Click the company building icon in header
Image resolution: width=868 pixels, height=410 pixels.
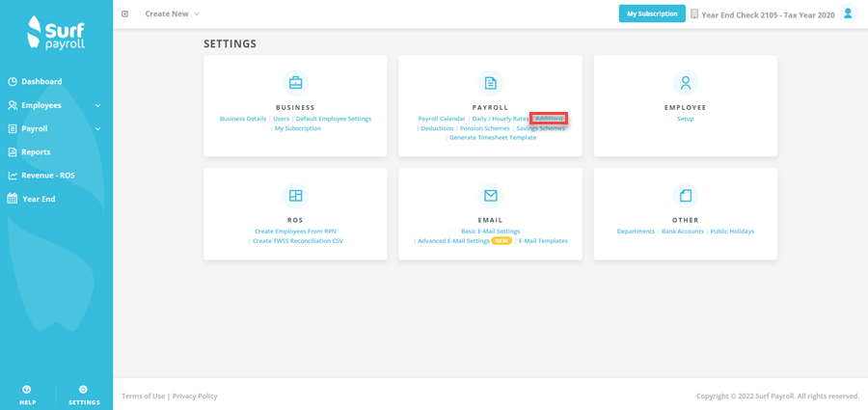click(x=694, y=14)
